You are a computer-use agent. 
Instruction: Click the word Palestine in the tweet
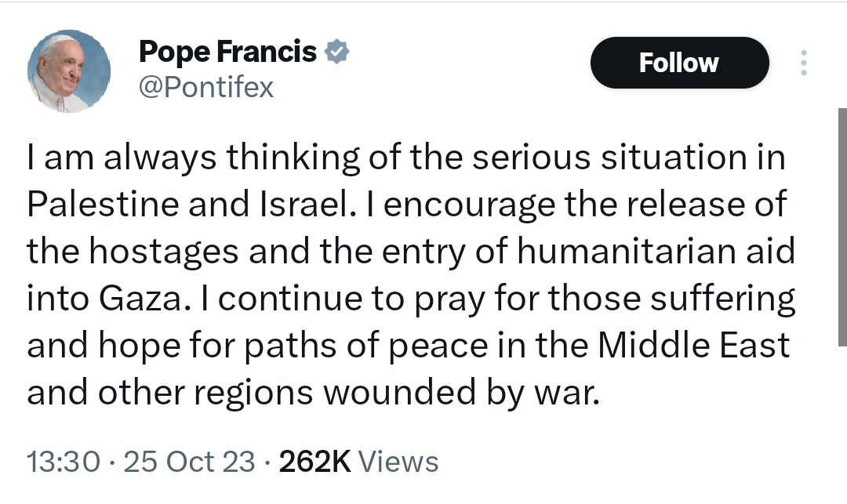(x=104, y=205)
